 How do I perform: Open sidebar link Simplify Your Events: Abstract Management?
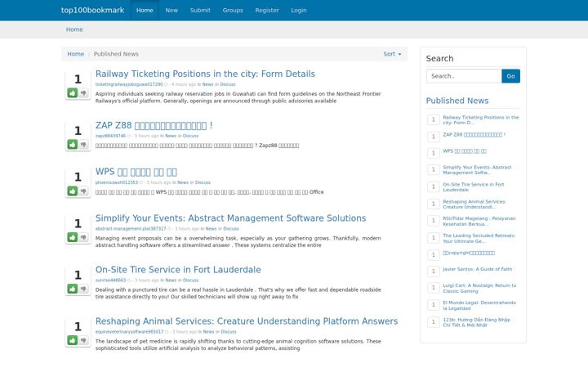(477, 170)
